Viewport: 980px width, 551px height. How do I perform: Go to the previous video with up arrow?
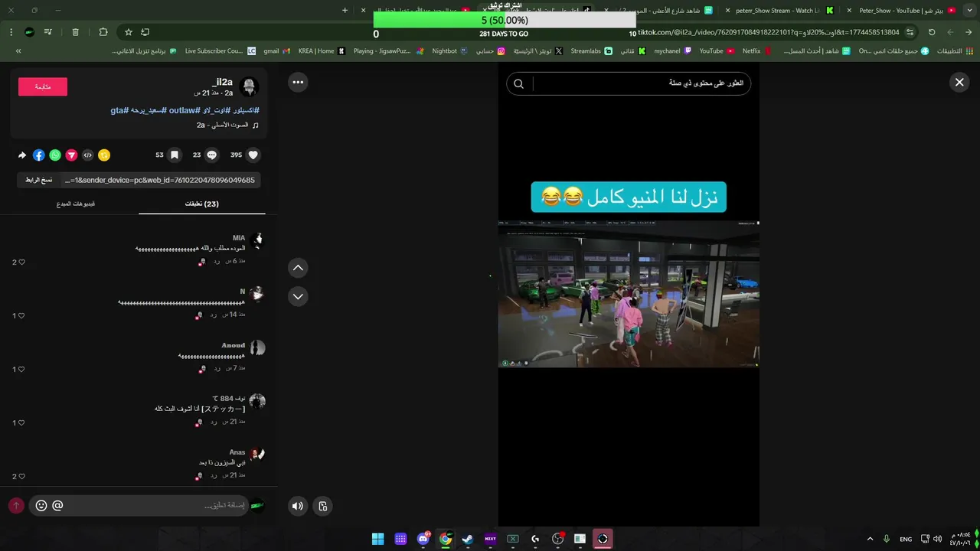299,268
